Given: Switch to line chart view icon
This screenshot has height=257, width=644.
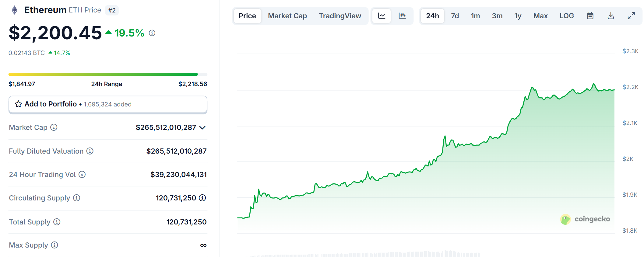Looking at the screenshot, I should (382, 16).
